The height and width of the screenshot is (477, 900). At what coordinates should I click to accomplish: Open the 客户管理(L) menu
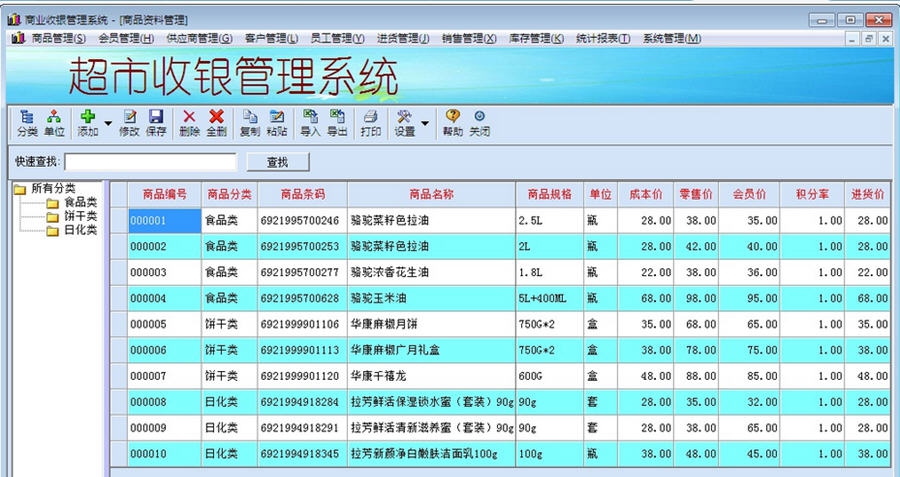coord(271,38)
